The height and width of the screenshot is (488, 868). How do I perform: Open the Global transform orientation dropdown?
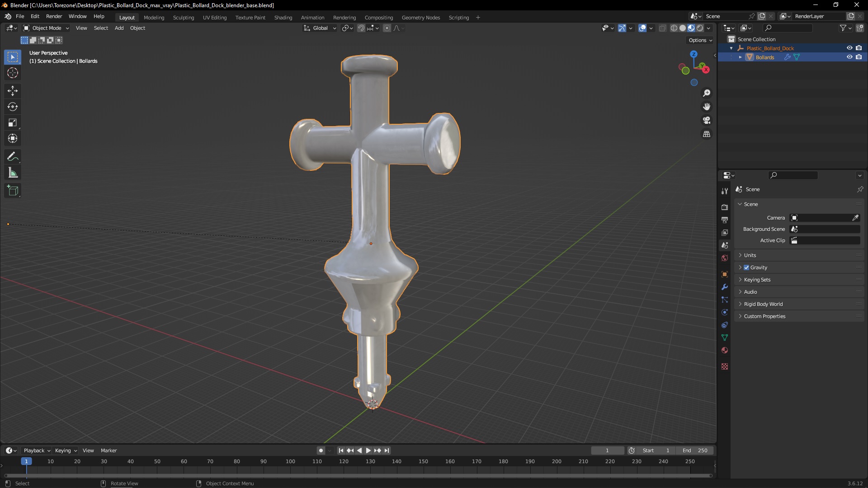tap(320, 28)
